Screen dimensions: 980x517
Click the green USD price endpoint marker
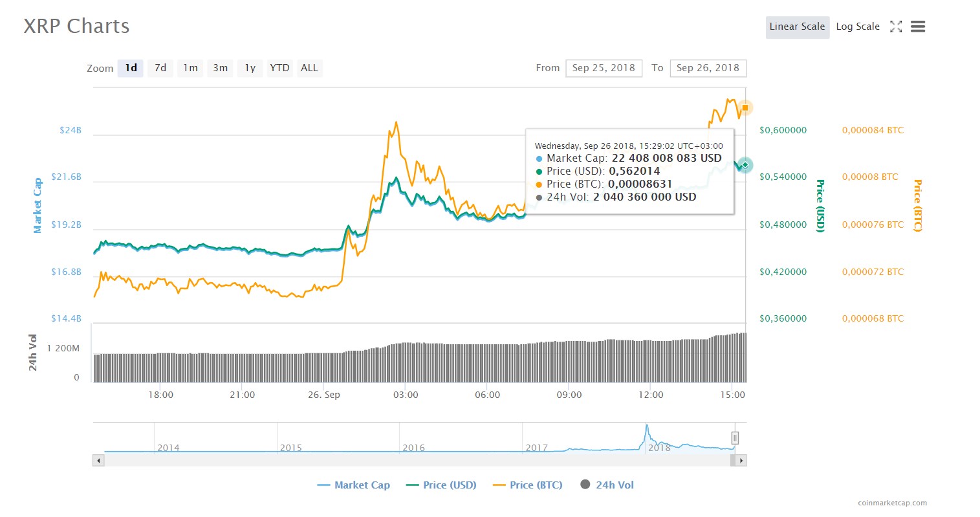[x=745, y=165]
